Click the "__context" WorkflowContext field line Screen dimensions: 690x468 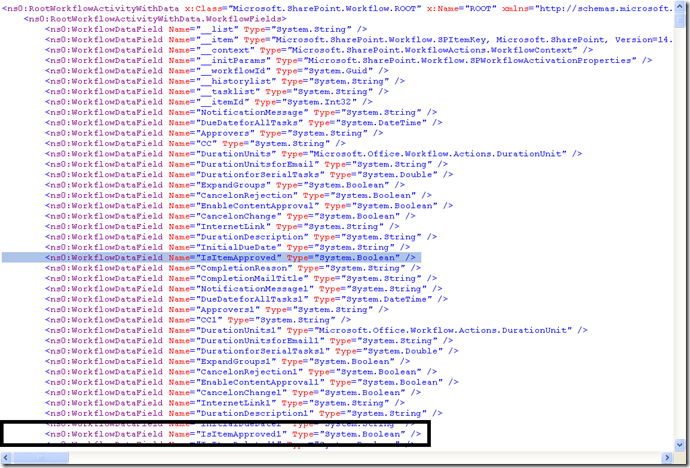click(x=319, y=50)
